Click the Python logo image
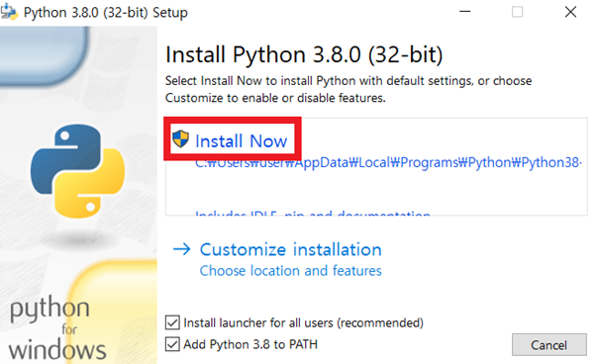The height and width of the screenshot is (364, 596). tap(77, 171)
